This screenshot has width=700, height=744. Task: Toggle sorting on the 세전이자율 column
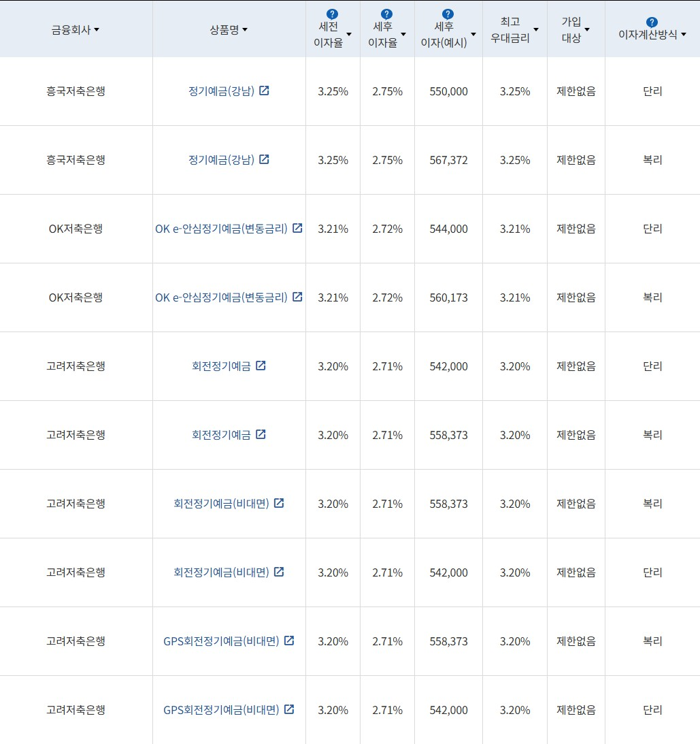click(x=349, y=33)
